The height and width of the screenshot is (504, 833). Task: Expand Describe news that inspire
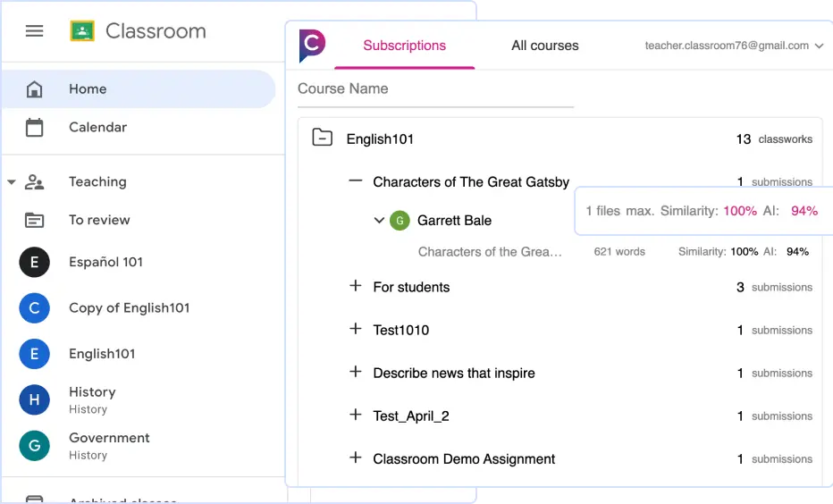point(356,372)
